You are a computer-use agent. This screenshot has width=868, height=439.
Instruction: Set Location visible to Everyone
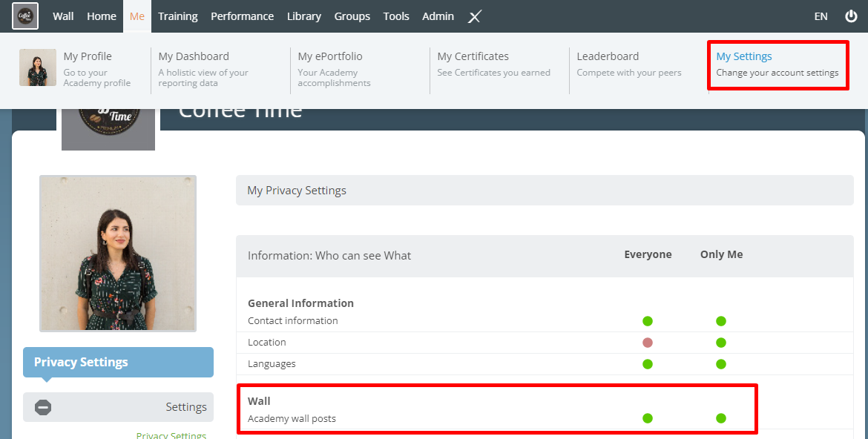648,343
